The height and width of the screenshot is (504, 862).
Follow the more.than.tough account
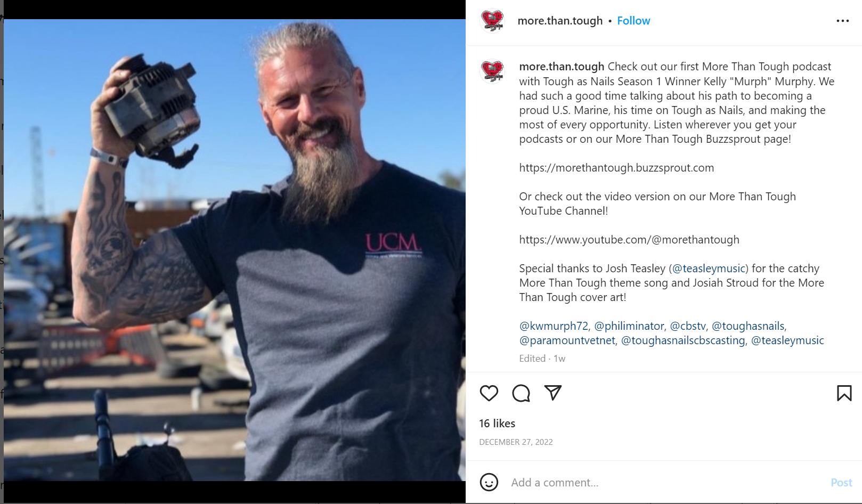[x=633, y=21]
